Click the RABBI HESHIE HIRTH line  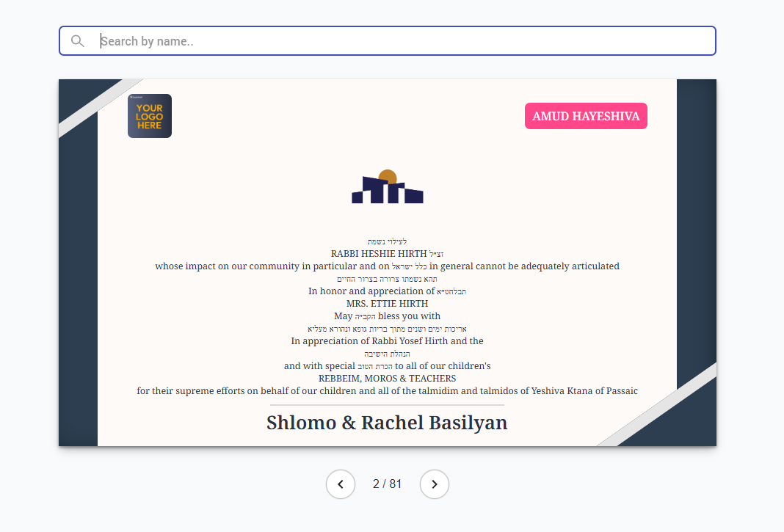point(387,253)
